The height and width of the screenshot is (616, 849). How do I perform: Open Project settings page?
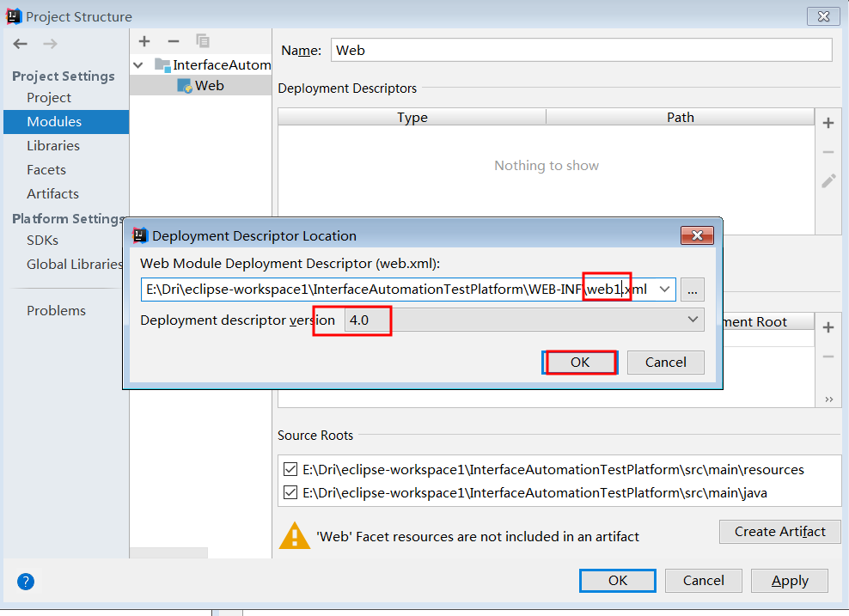49,97
